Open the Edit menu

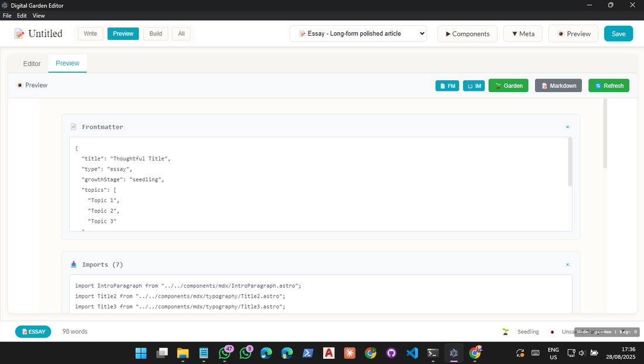click(x=22, y=16)
